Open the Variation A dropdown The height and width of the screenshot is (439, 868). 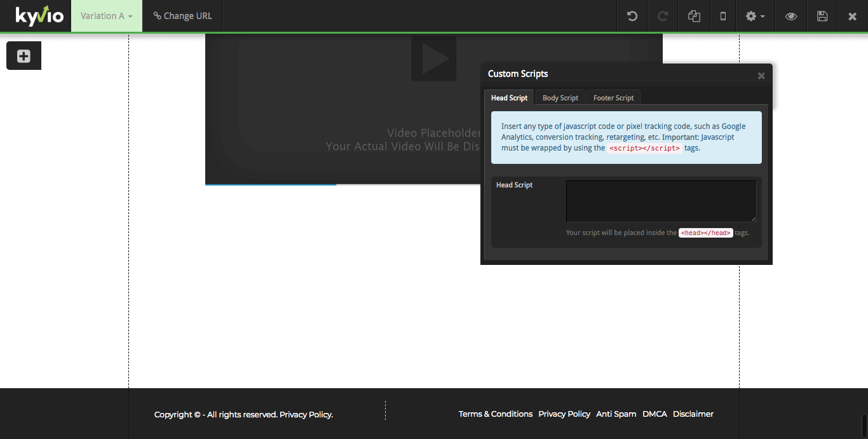[107, 16]
